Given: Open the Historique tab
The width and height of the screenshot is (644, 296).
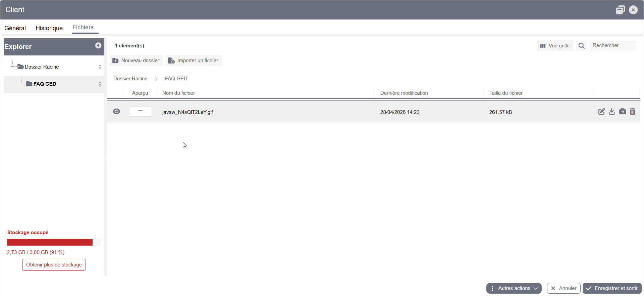Looking at the screenshot, I should (49, 28).
